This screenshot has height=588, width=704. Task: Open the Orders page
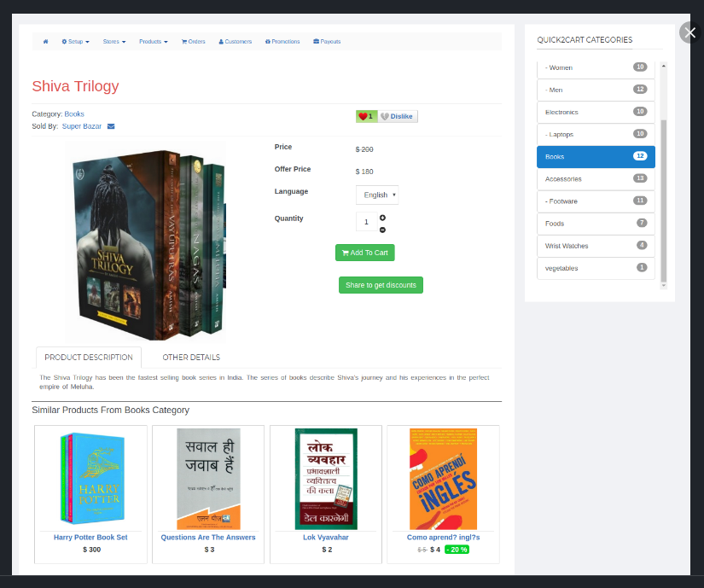[193, 42]
